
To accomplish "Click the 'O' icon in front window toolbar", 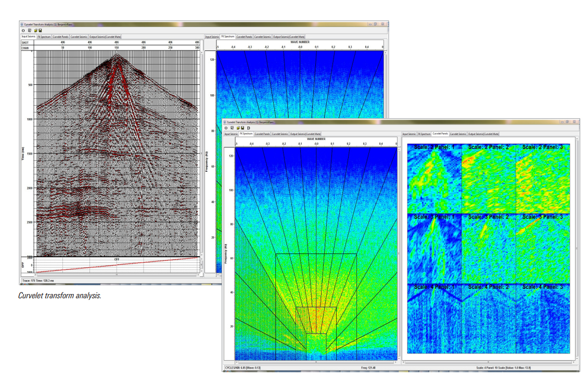I will click(226, 128).
